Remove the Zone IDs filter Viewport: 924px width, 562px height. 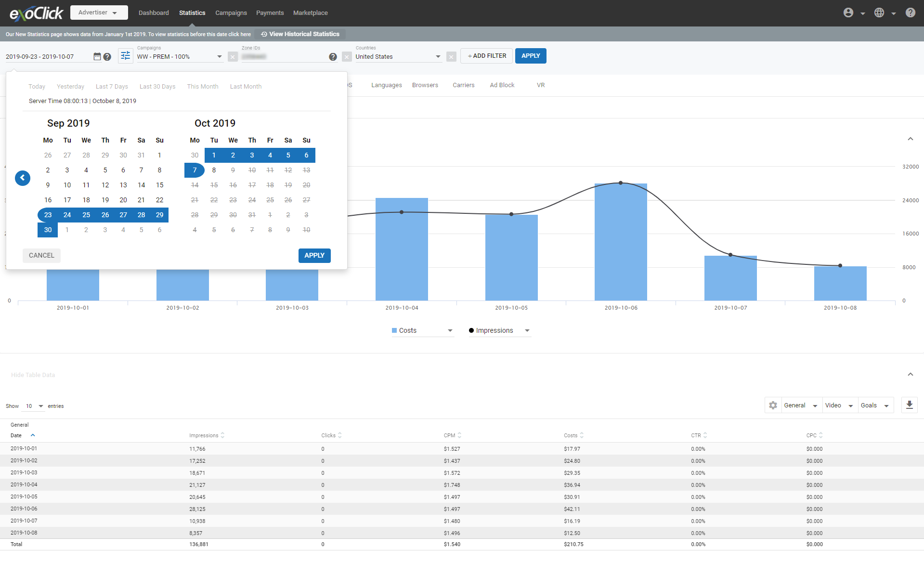tap(347, 57)
